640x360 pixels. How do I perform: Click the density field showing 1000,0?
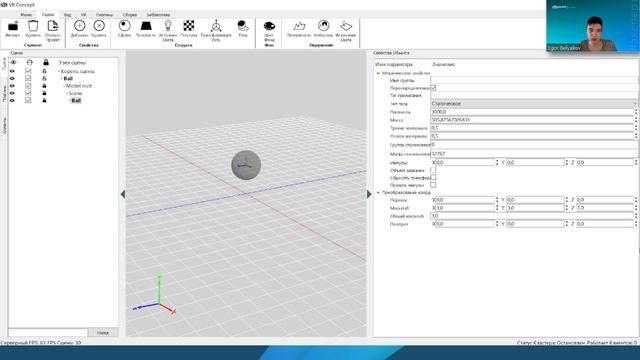coord(532,112)
